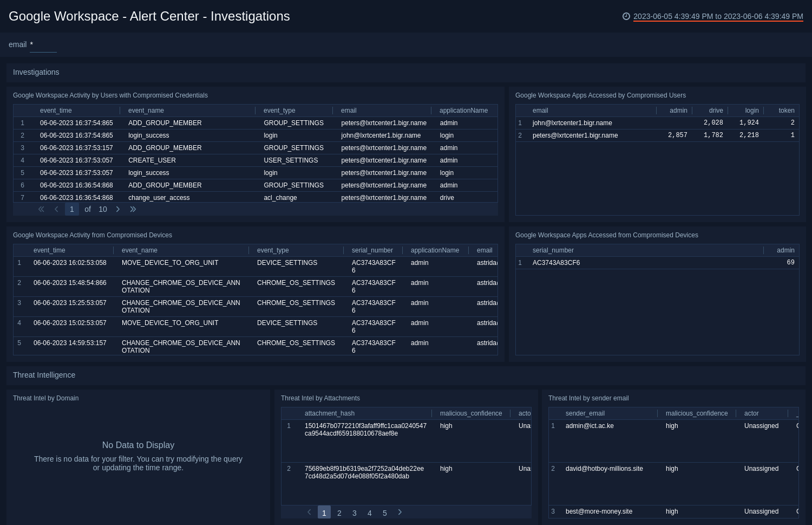Viewport: 812px width, 525px height.
Task: Jump to first page of compromised credentials table
Action: 41,209
